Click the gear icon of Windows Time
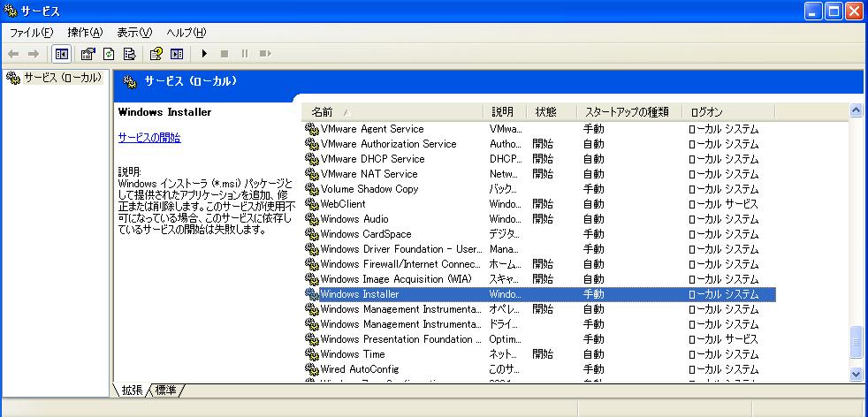 pos(312,354)
